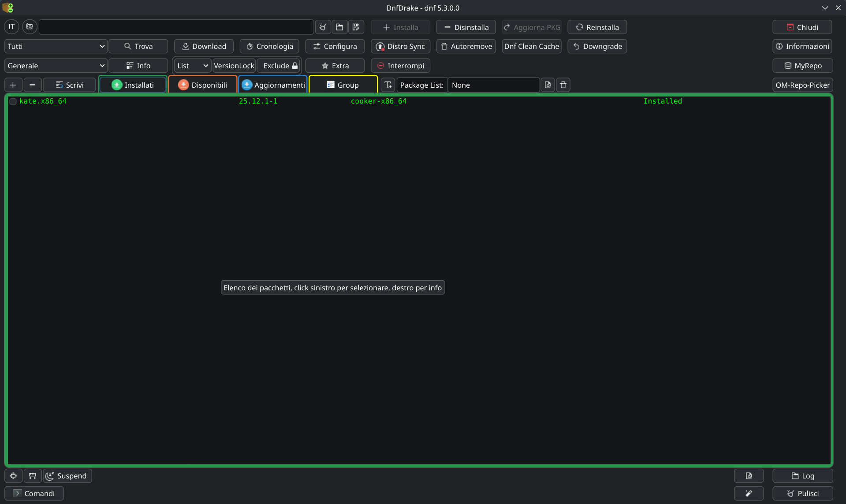Click the plus button left of Scrivi

13,85
